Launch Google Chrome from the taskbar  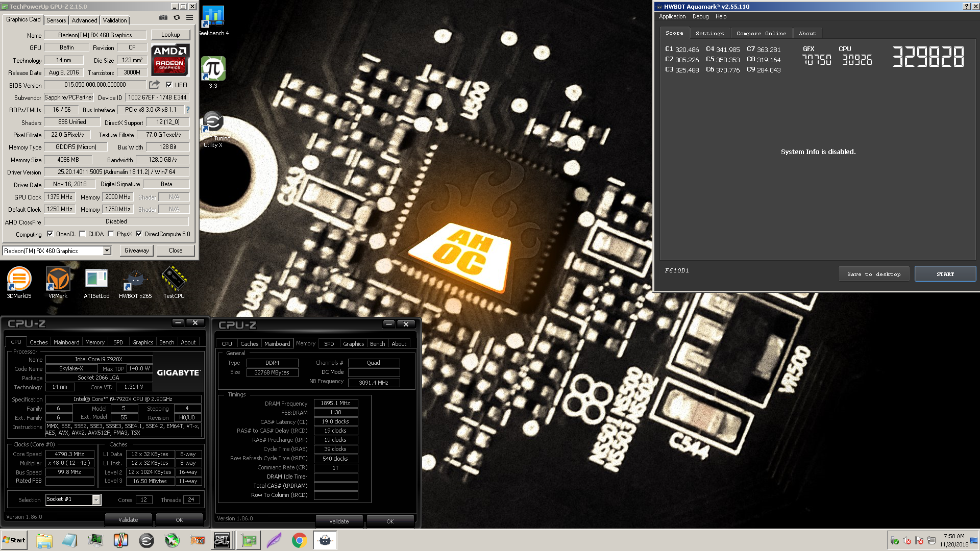[x=300, y=540]
